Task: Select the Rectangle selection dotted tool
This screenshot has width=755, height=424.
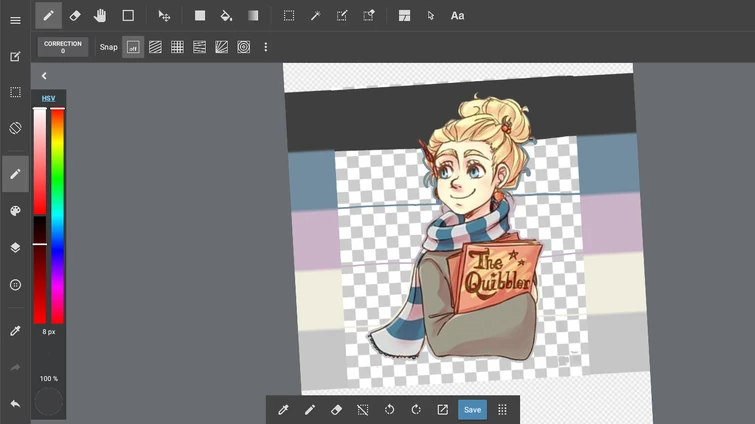Action: (x=289, y=16)
